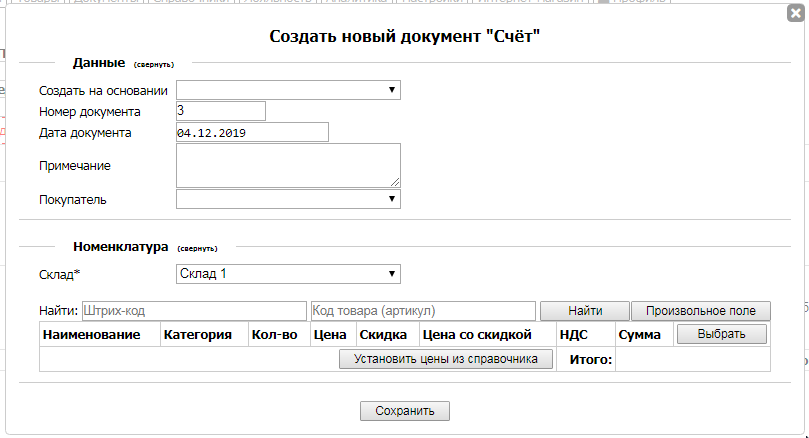Click the "Данные" section heading

pyautogui.click(x=99, y=63)
